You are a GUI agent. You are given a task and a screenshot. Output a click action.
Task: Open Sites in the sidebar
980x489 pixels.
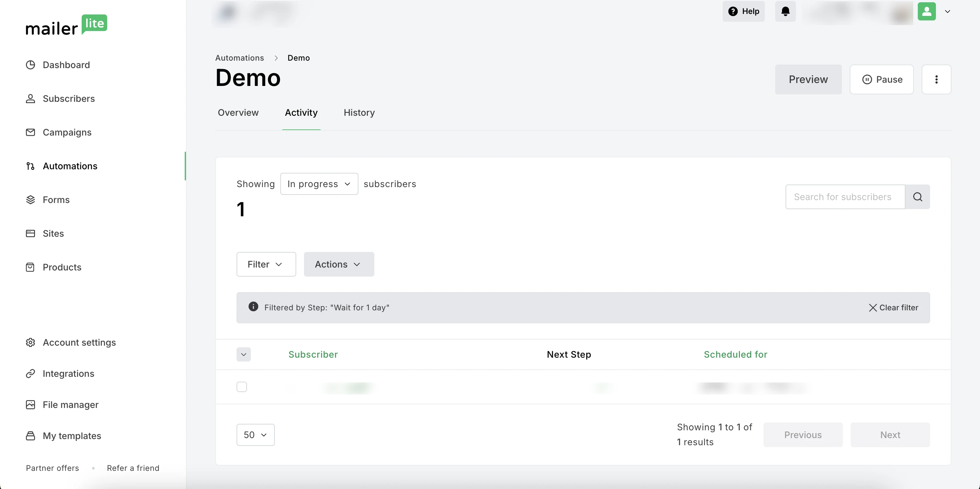pos(53,234)
